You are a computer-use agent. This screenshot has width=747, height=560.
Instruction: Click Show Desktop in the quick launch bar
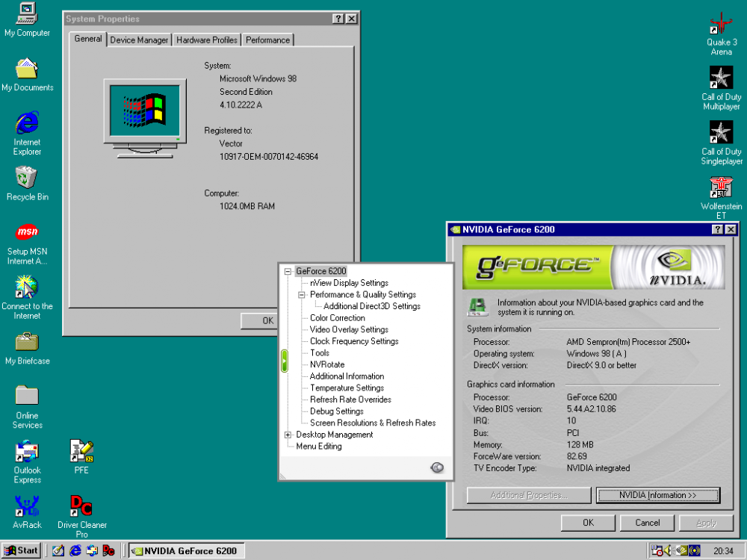(58, 550)
